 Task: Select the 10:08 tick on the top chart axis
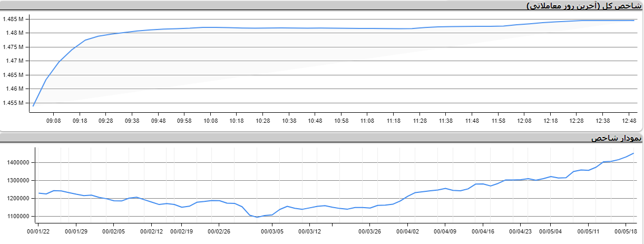click(210, 121)
